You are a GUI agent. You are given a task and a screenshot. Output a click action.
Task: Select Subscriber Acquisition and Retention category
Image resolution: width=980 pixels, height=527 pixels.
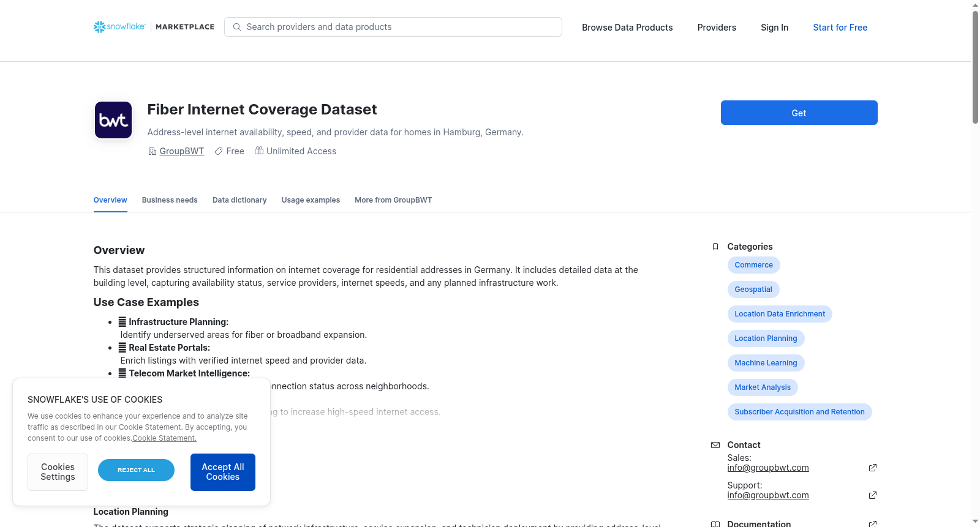(x=799, y=412)
